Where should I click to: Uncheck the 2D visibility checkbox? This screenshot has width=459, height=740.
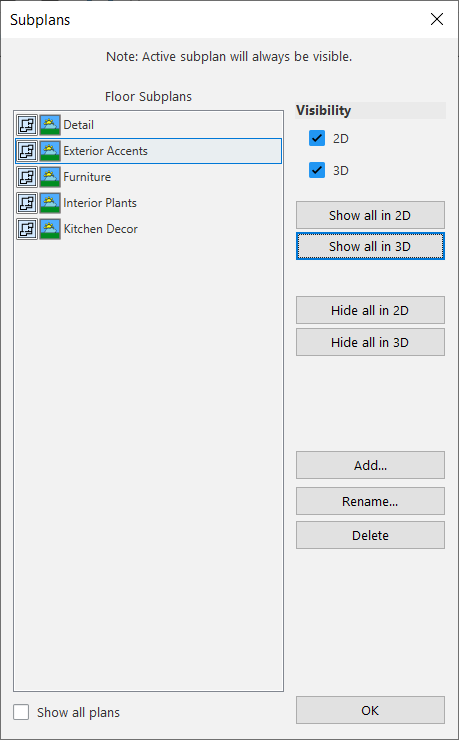(317, 139)
